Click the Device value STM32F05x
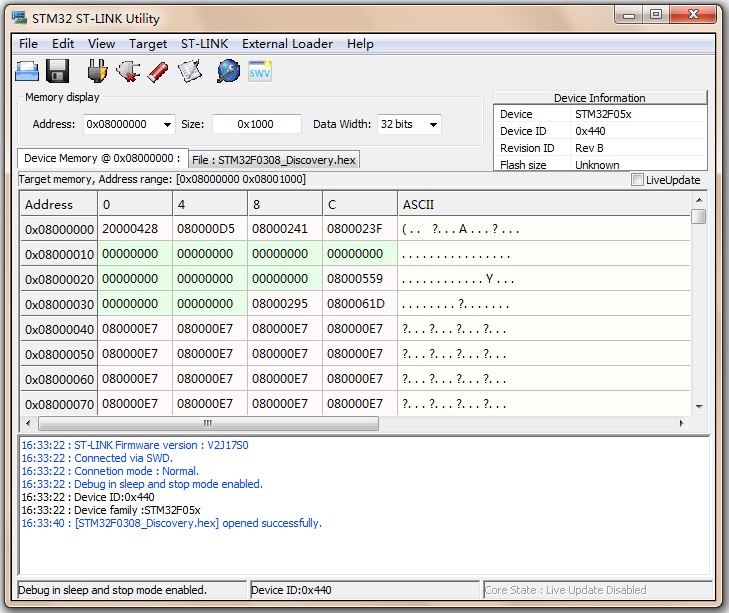The height and width of the screenshot is (613, 729). [603, 114]
